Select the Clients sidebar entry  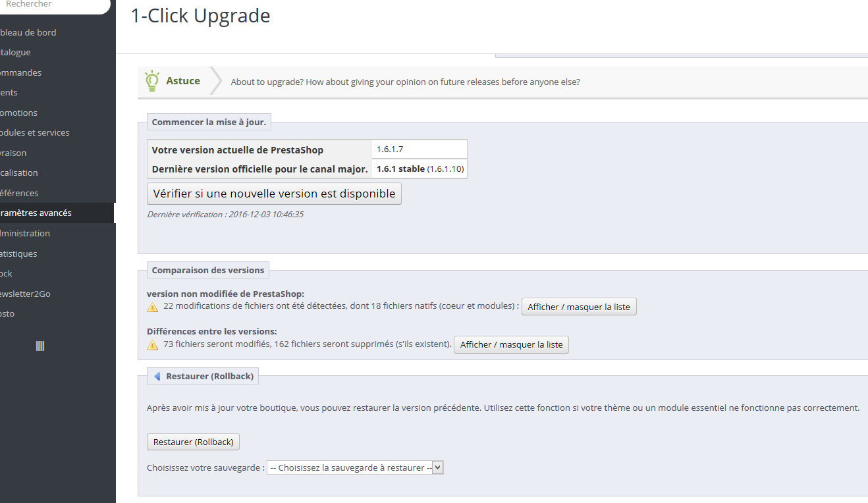pyautogui.click(x=9, y=92)
